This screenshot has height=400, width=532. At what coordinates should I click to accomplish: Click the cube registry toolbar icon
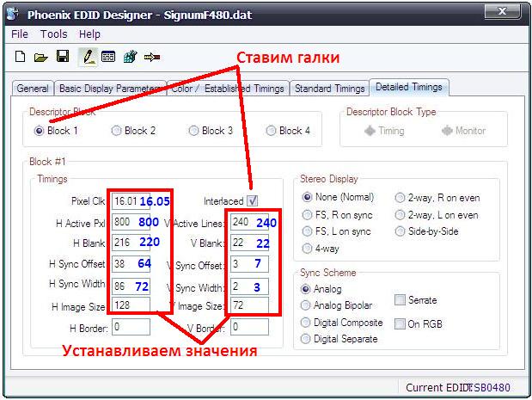click(x=130, y=58)
